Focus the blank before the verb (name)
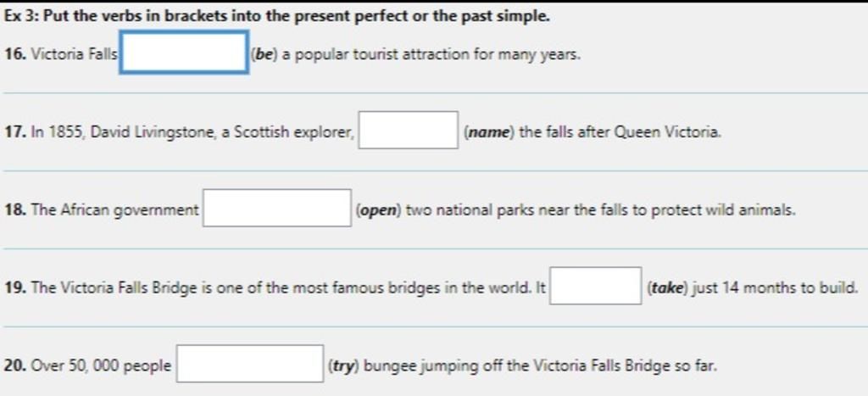The image size is (868, 396). (x=408, y=130)
